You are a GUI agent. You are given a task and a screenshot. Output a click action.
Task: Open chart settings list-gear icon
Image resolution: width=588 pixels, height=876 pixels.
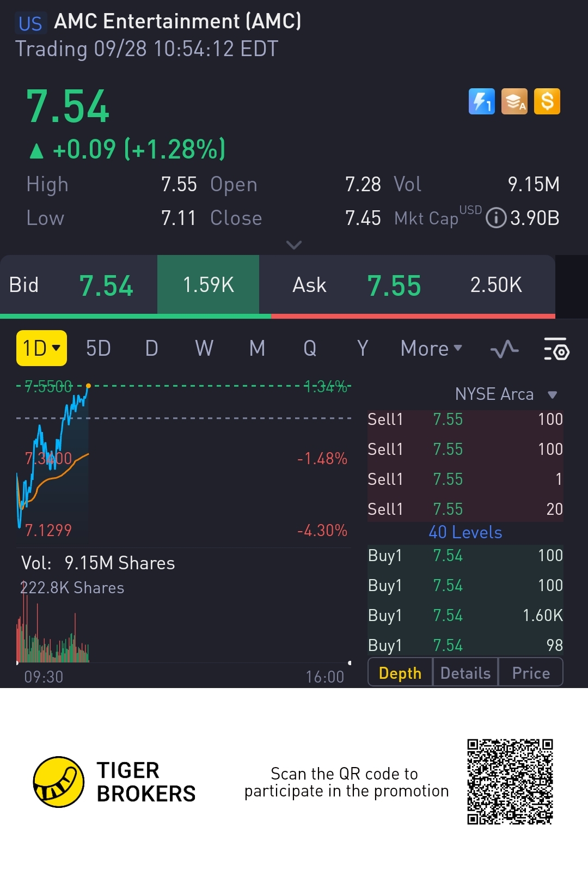(x=556, y=349)
